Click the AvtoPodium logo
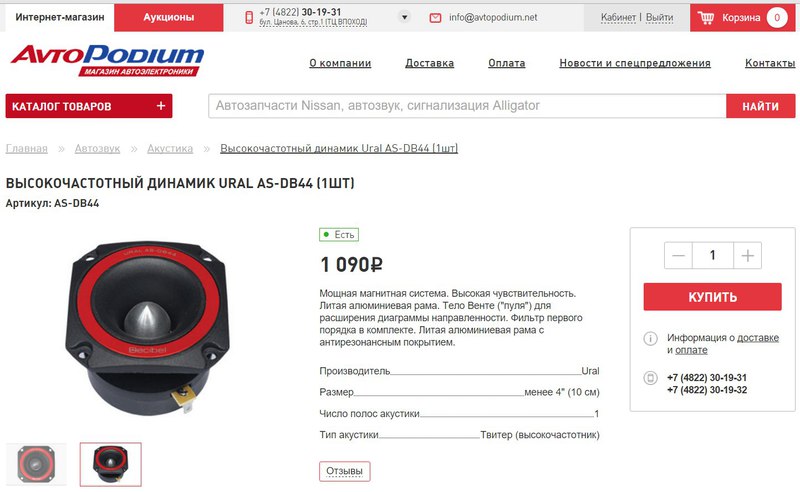Screen dimensions: 800x492 107,60
